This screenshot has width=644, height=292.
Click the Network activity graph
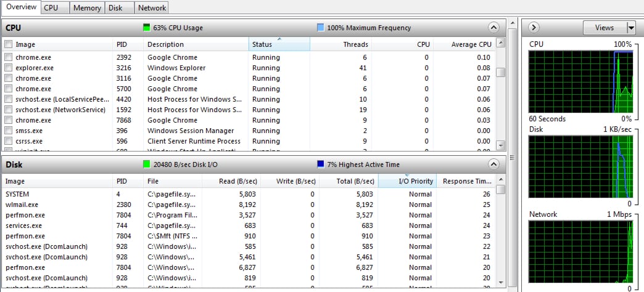point(580,252)
